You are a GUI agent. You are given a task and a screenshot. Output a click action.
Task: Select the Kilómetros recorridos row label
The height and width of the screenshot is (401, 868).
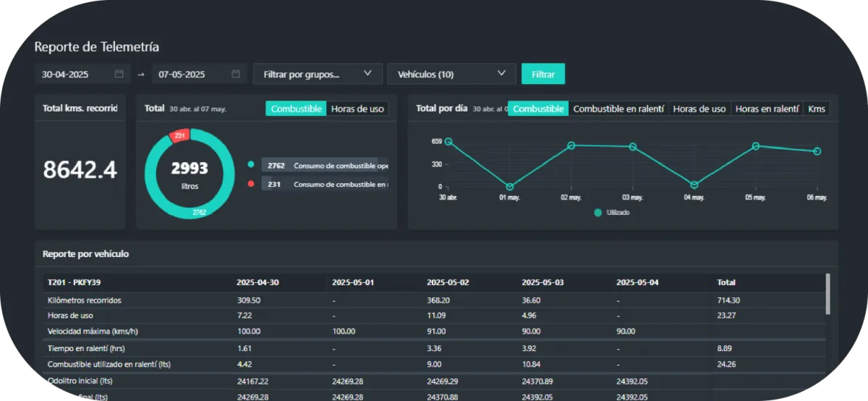tap(85, 300)
